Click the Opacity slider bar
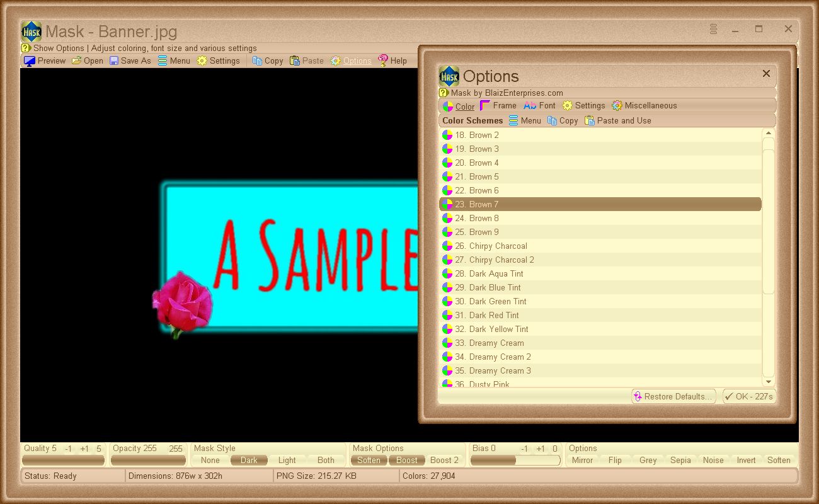 (147, 461)
